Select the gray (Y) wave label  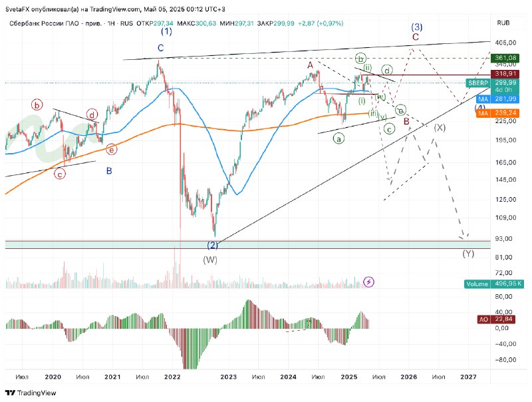[468, 254]
